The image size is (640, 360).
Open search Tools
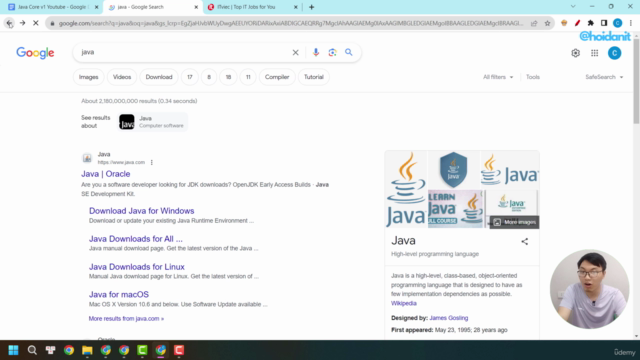coord(533,77)
